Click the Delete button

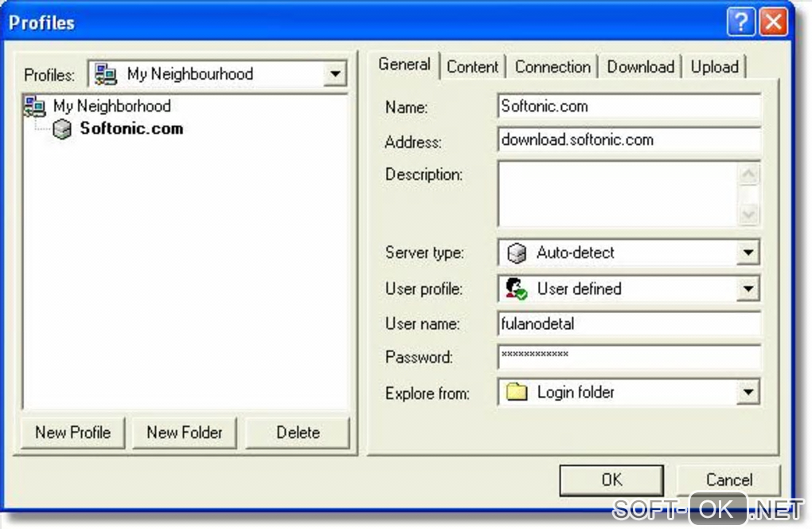tap(298, 433)
